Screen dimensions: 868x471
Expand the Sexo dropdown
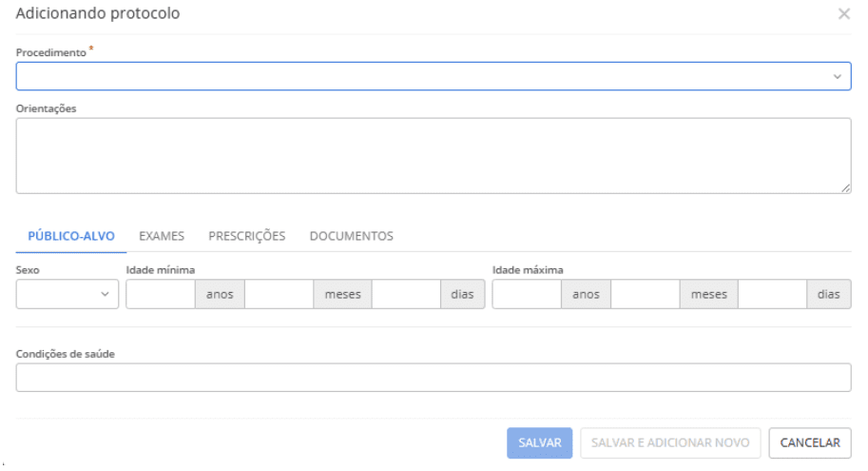pyautogui.click(x=59, y=295)
